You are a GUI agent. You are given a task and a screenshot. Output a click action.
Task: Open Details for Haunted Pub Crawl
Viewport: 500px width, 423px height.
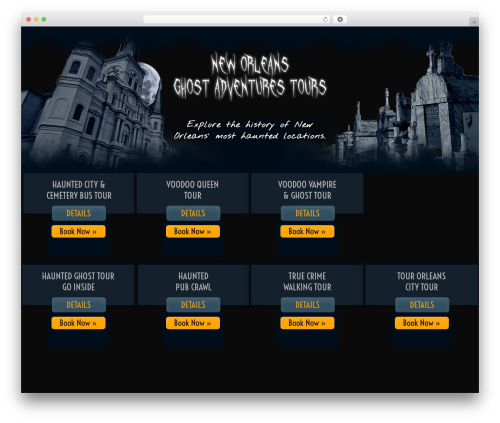[x=193, y=305]
